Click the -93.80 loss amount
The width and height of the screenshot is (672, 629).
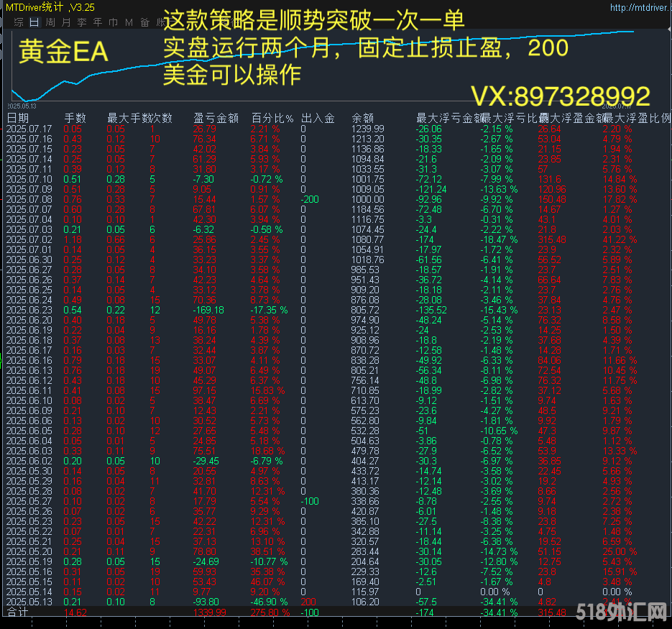point(206,602)
